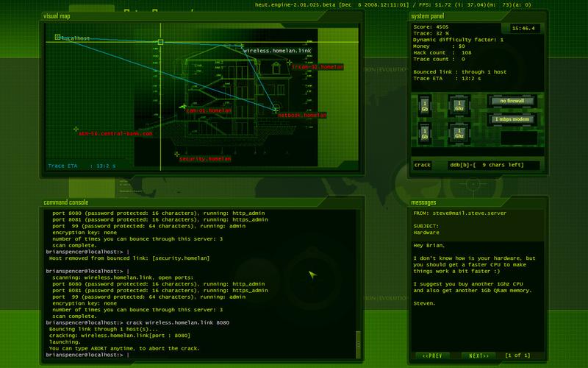The width and height of the screenshot is (588, 368).
Task: Click the command console scrollbar
Action: 359,340
